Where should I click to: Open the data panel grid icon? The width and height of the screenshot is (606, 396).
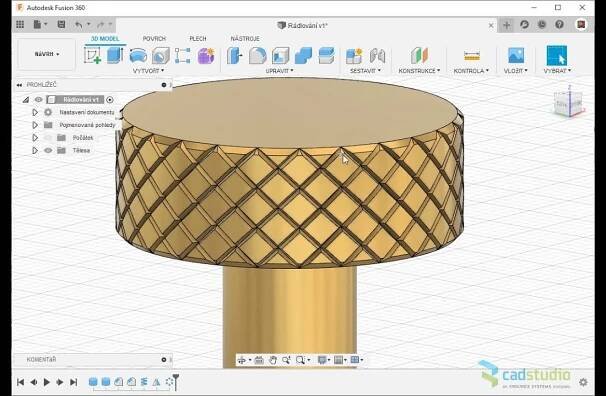20,25
